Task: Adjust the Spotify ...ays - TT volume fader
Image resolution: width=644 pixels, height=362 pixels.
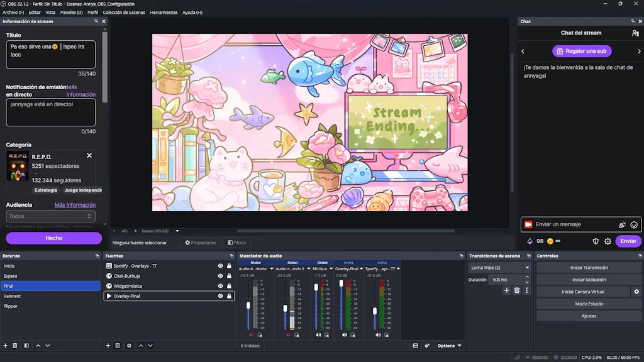Action: coord(375,312)
